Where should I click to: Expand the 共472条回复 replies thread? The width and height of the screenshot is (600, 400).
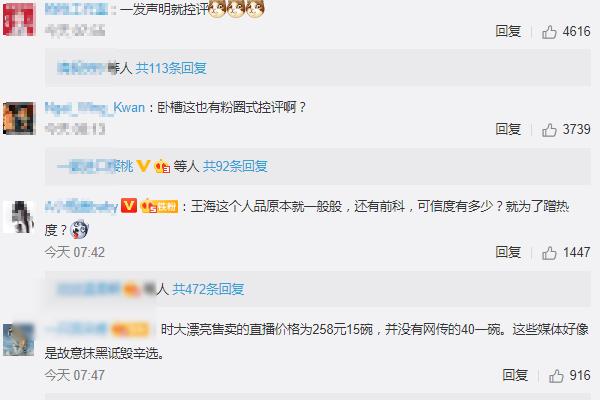point(208,289)
